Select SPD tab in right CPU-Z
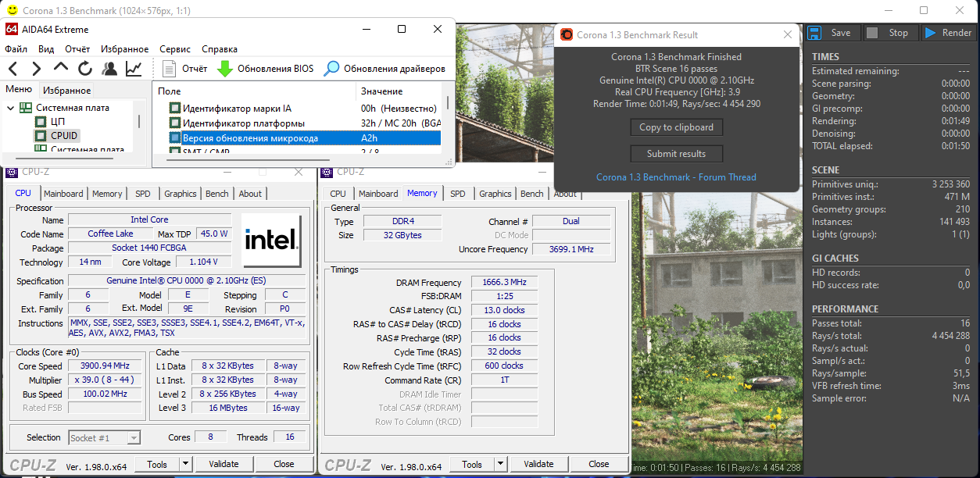Screen dimensions: 980x478 [x=458, y=194]
